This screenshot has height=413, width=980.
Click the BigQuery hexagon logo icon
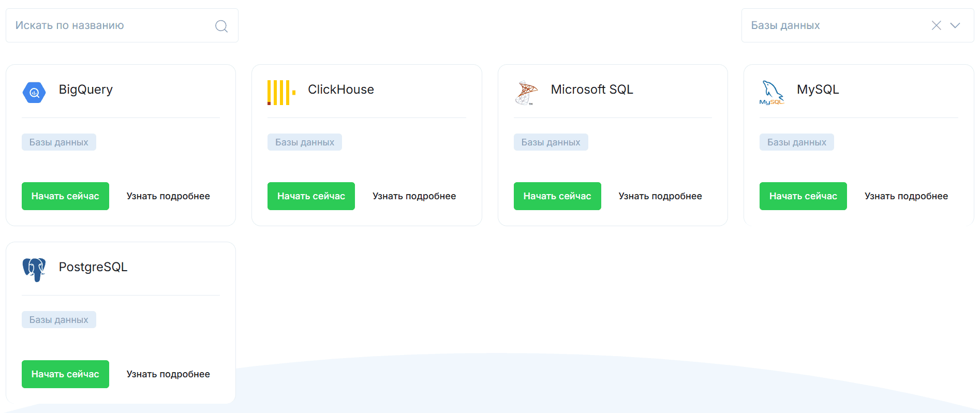(34, 93)
